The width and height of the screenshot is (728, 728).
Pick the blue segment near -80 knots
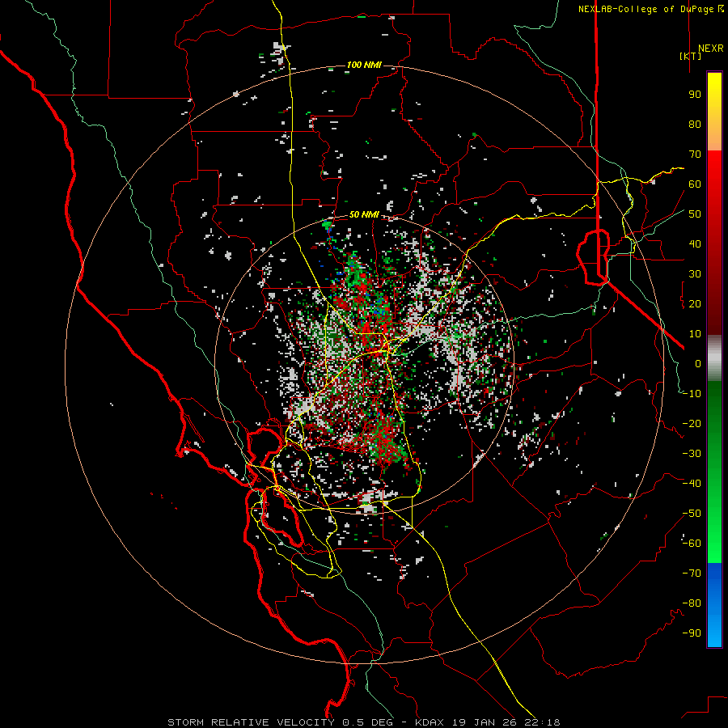coord(714,603)
